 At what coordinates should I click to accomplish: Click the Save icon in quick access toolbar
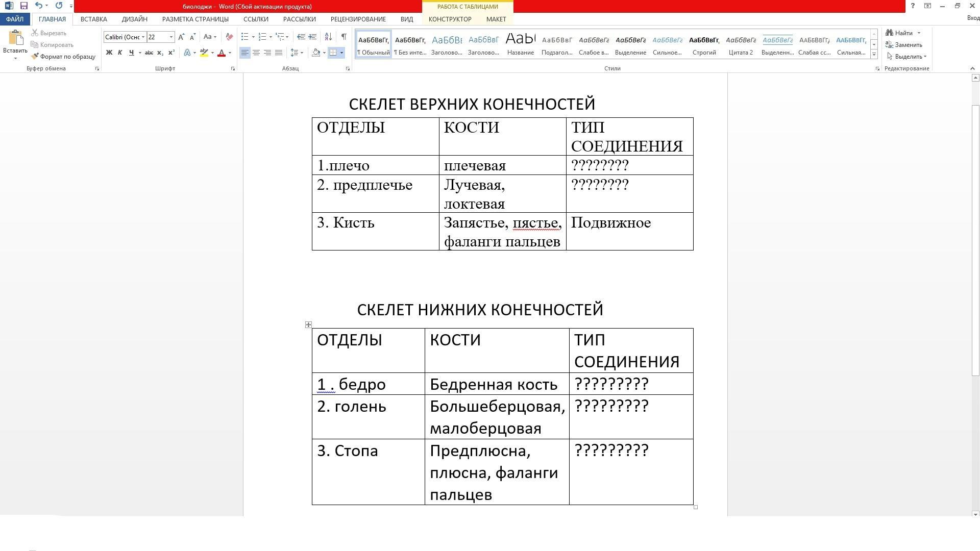(23, 6)
